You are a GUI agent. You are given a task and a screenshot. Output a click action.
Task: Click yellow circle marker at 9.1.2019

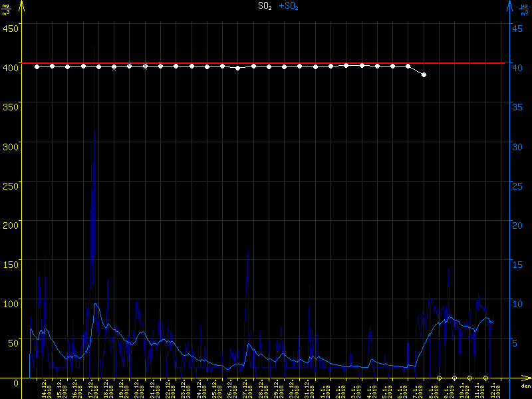click(454, 378)
